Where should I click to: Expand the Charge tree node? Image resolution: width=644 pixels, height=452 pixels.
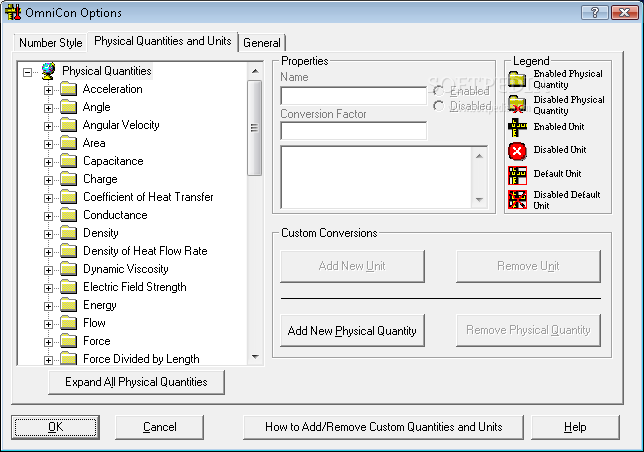click(48, 181)
